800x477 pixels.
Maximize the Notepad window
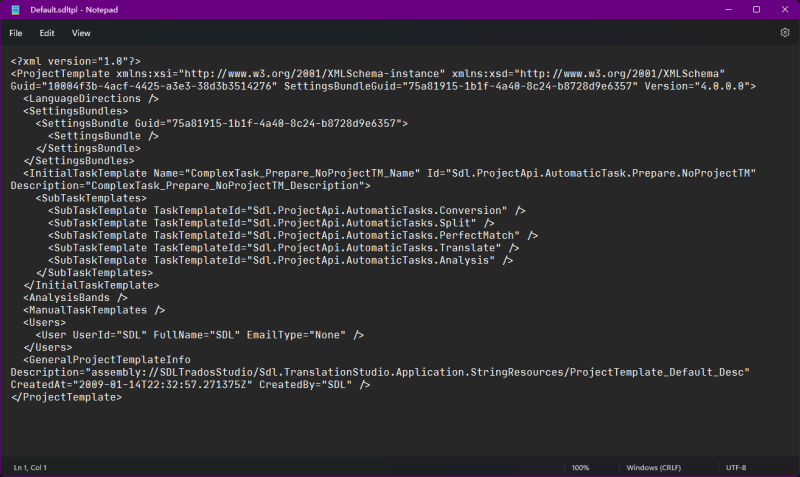[755, 9]
